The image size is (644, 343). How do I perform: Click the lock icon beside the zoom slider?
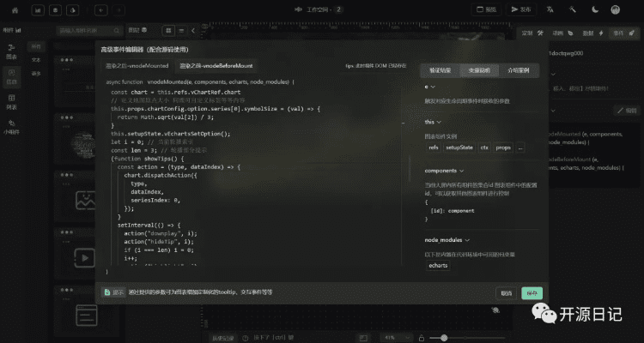(x=421, y=338)
